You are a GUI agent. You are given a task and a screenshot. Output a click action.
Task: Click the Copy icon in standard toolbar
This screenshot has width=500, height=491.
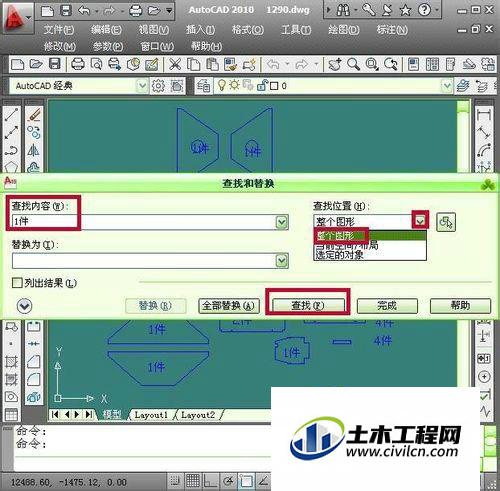tap(193, 64)
